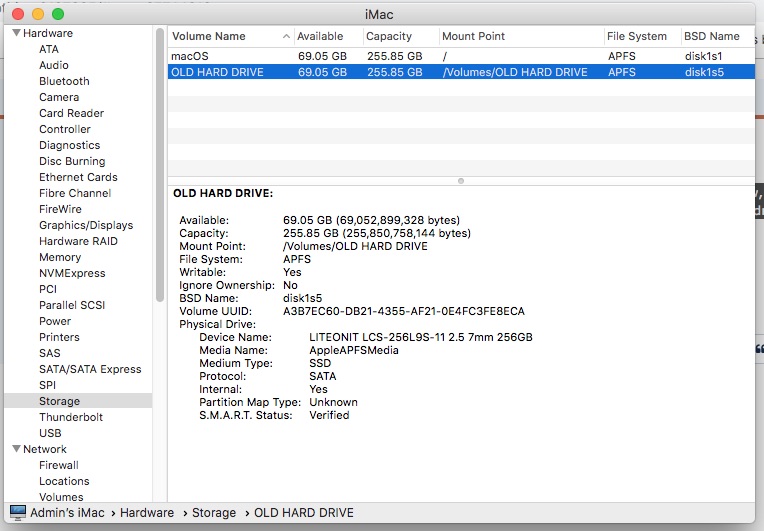
Task: Select ATA in the sidebar
Action: point(49,49)
